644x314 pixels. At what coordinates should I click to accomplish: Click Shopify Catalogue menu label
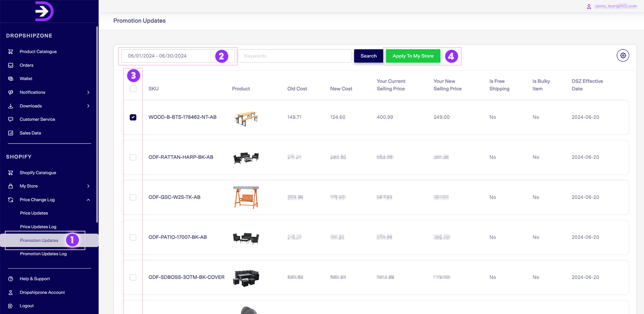tap(38, 173)
